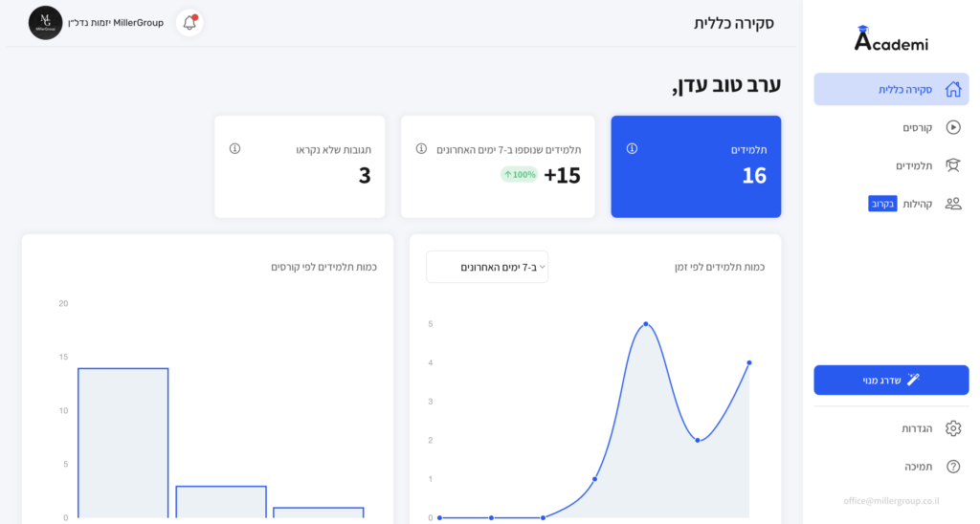
Task: Click the שדרג מנוי upgrade button
Action: pyautogui.click(x=891, y=380)
